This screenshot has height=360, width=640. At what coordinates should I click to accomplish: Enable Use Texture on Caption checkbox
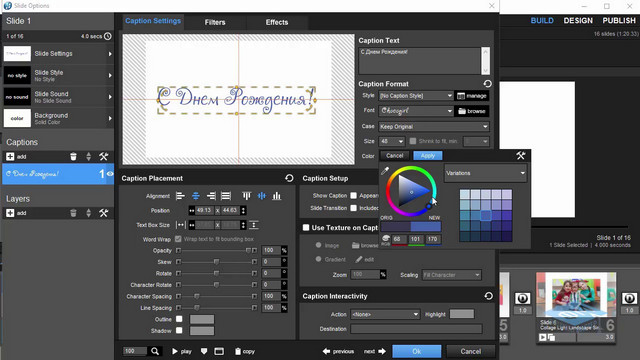(306, 227)
